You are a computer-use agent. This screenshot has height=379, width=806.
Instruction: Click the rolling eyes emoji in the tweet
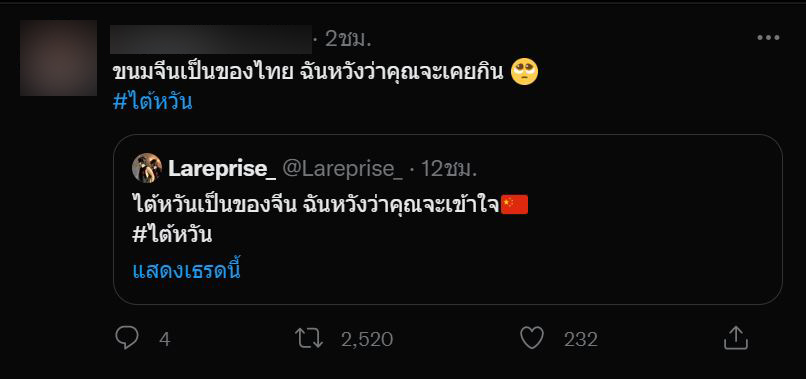524,72
